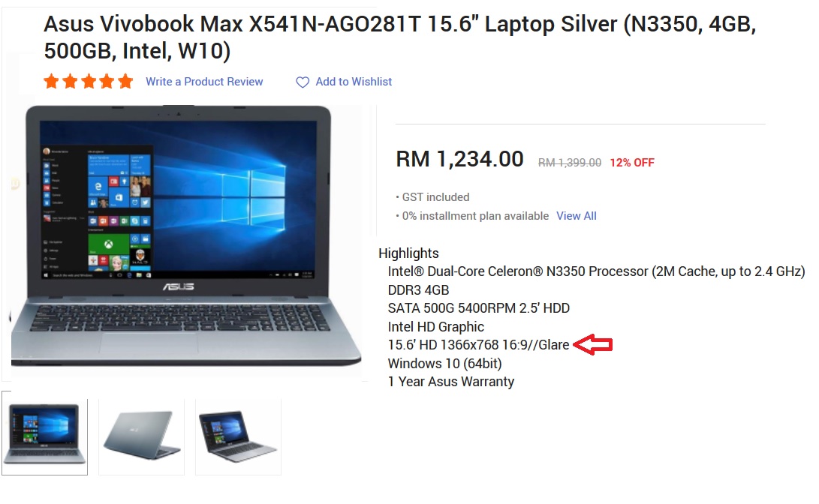Click the 12% OFF discount label

pyautogui.click(x=632, y=163)
